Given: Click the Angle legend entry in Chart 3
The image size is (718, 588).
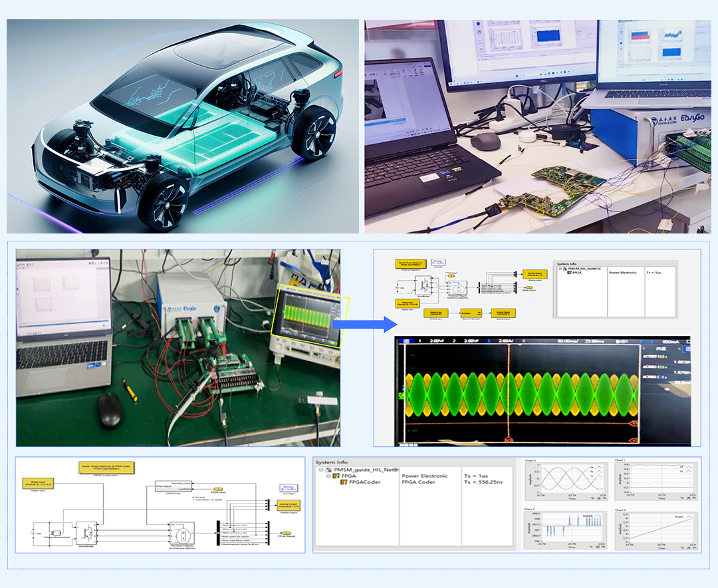Looking at the screenshot, I should (x=683, y=517).
